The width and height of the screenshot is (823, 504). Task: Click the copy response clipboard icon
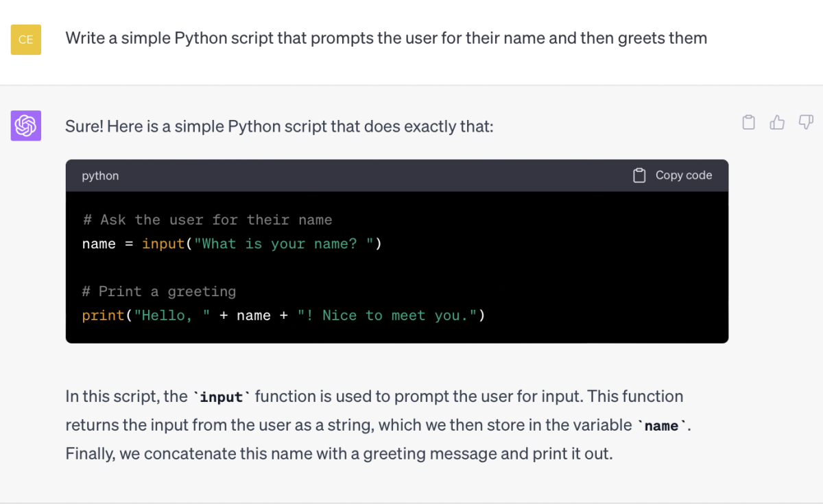click(748, 121)
